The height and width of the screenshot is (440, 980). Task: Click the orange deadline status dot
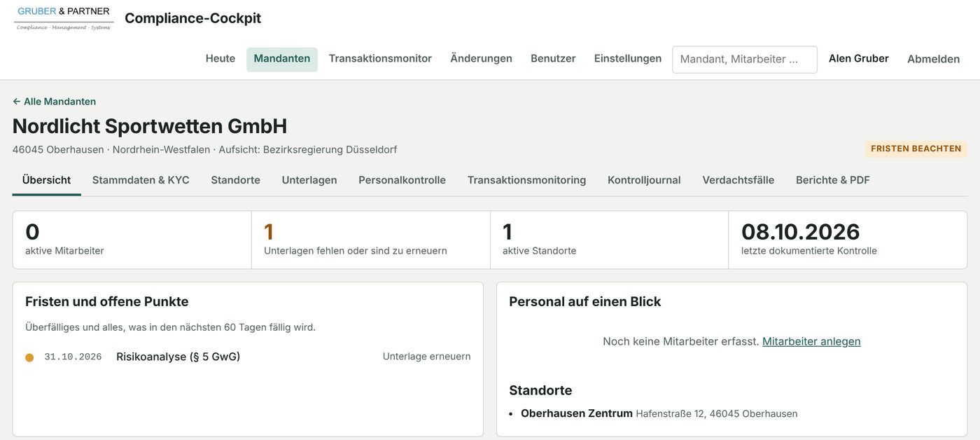pyautogui.click(x=29, y=357)
